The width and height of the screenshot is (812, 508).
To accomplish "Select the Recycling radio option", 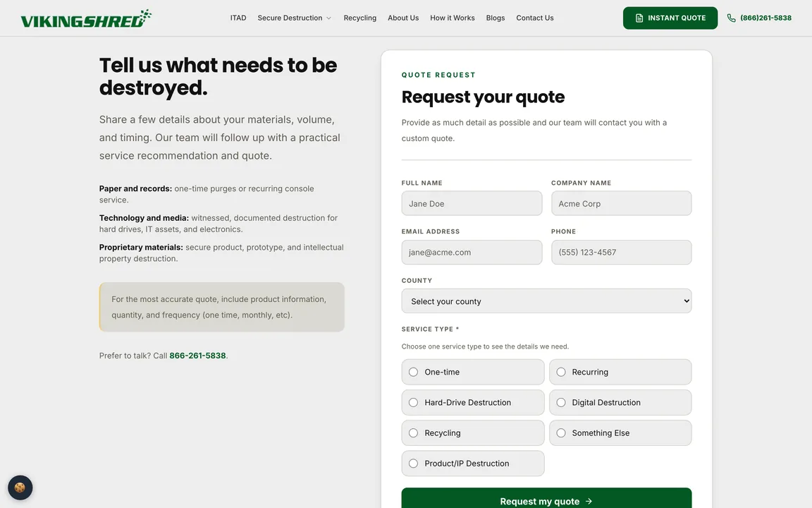I will pyautogui.click(x=473, y=433).
